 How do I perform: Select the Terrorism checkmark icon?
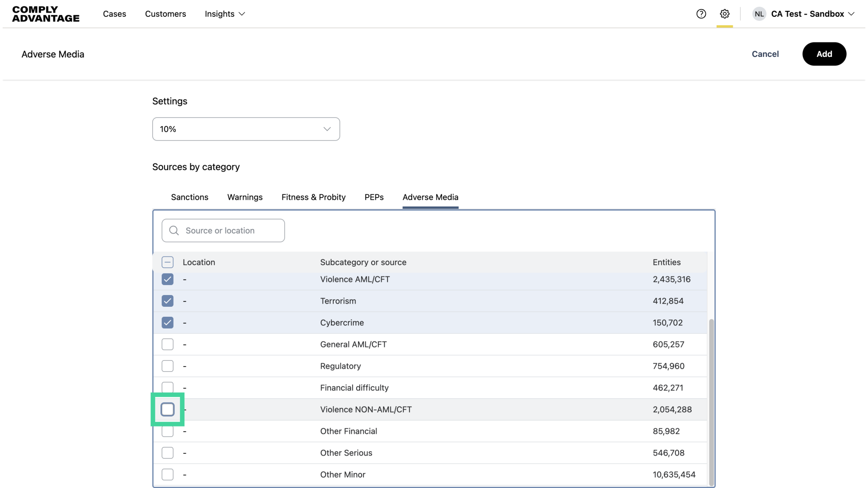pos(167,301)
